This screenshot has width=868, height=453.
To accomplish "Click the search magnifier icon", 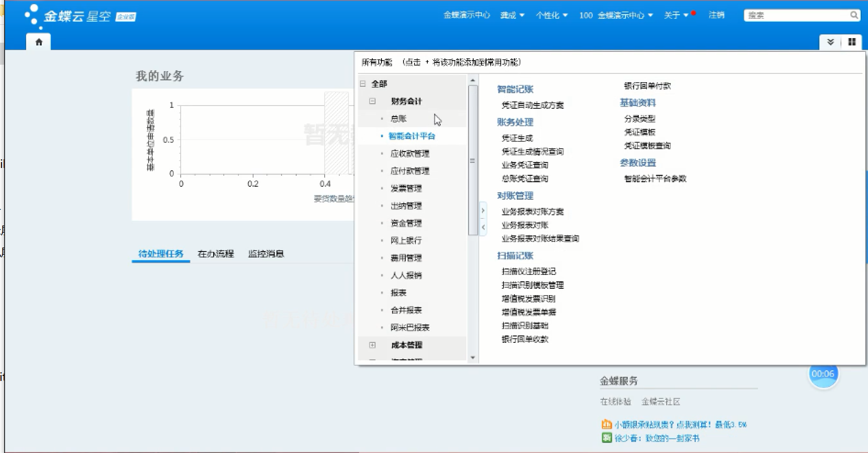I will coord(854,15).
